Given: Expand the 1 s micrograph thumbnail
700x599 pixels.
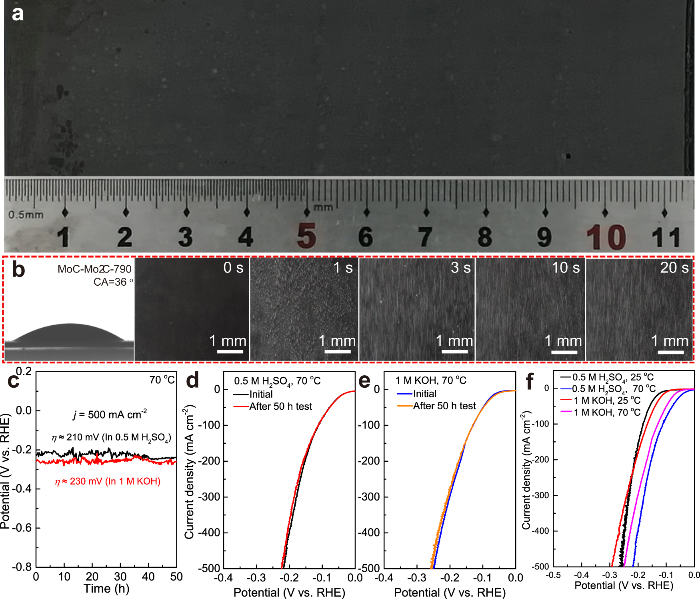Looking at the screenshot, I should click(304, 308).
